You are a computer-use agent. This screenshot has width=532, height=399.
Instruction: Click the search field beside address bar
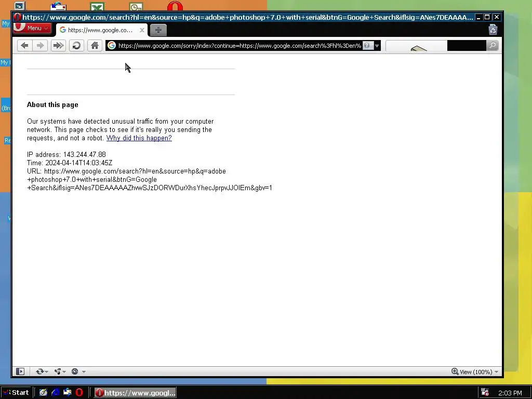436,46
